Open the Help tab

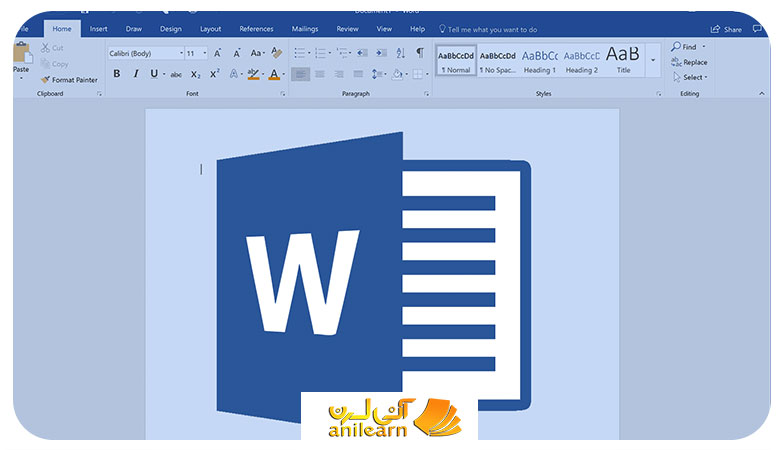[x=418, y=29]
